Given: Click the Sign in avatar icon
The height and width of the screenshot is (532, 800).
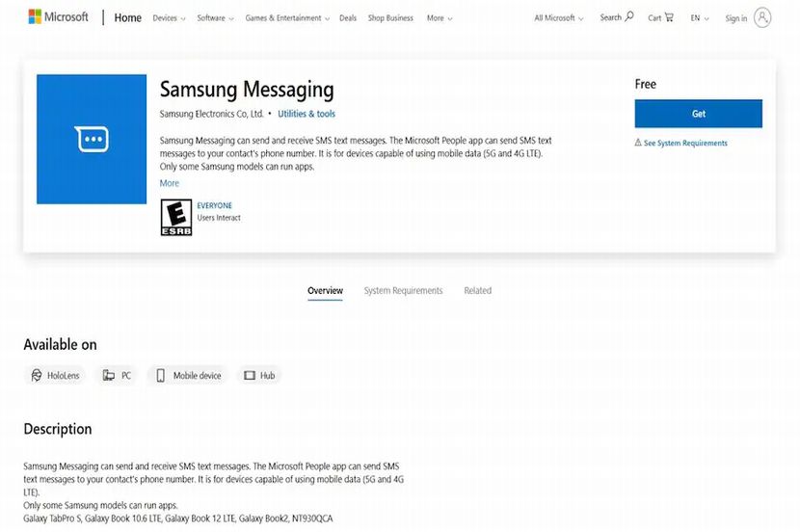Looking at the screenshot, I should pyautogui.click(x=762, y=18).
